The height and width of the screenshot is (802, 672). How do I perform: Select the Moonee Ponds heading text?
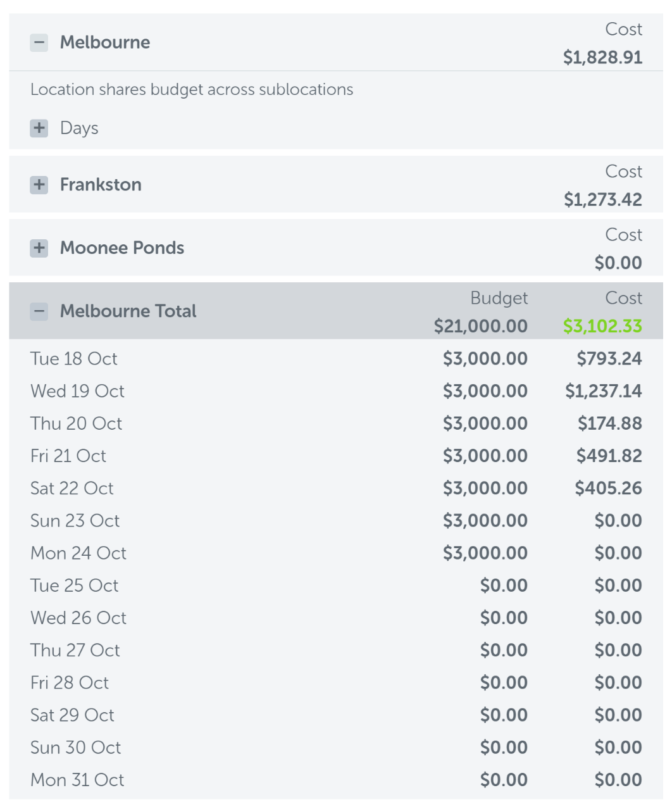coord(122,248)
